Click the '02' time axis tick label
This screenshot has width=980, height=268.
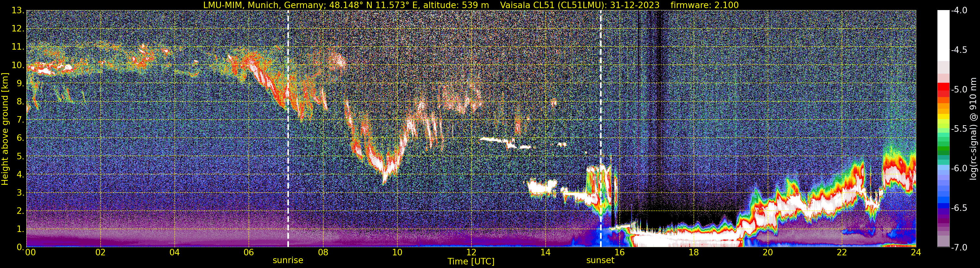point(100,253)
